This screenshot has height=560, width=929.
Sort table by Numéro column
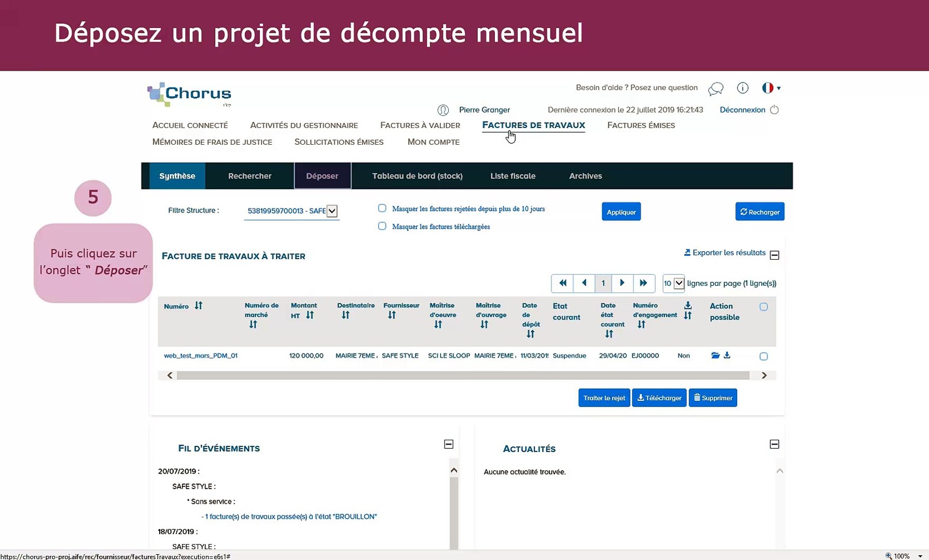(x=199, y=306)
